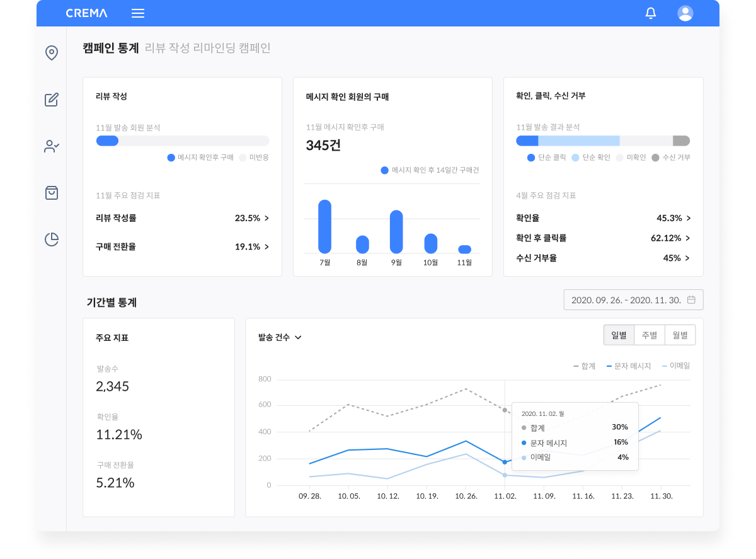The image size is (756, 559).
Task: Select the pie chart statistics icon
Action: tap(52, 239)
